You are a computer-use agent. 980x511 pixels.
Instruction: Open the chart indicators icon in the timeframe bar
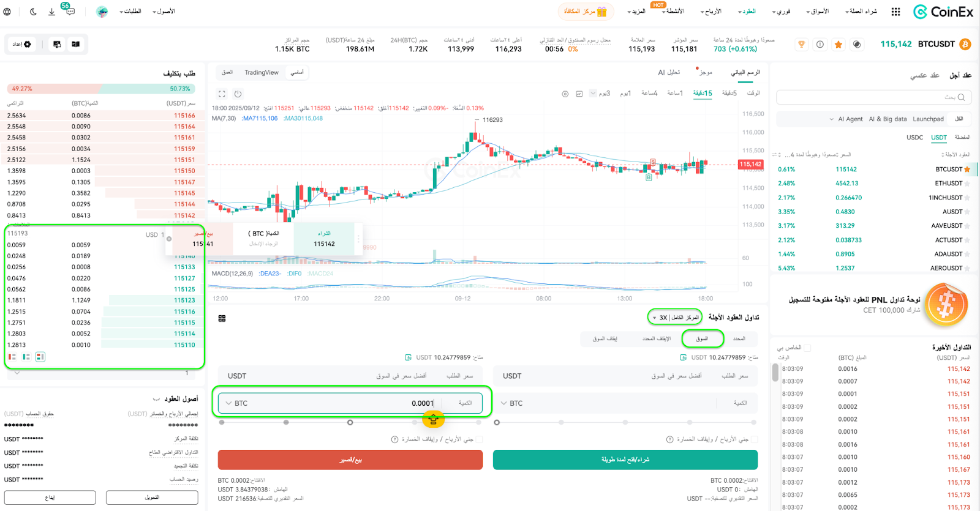coord(579,94)
